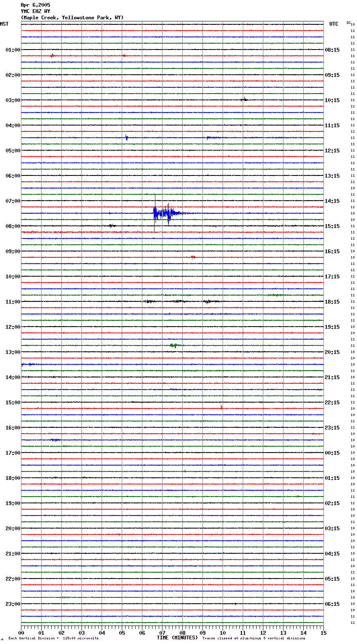Click 'Traces clipped at plus/minus 5 vertical divisions' note
Image resolution: width=357 pixels, height=644 pixels.
[254, 639]
